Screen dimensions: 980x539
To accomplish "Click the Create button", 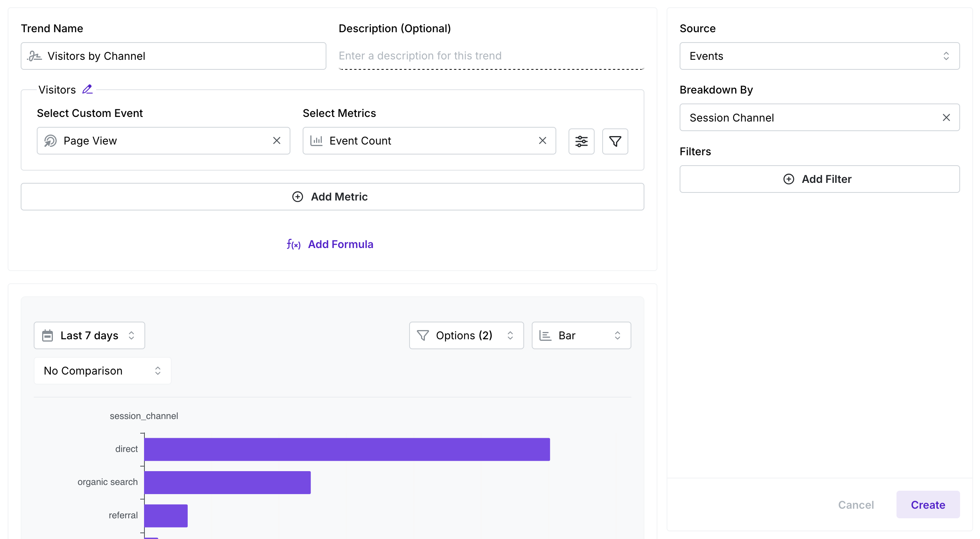I will [x=928, y=504].
